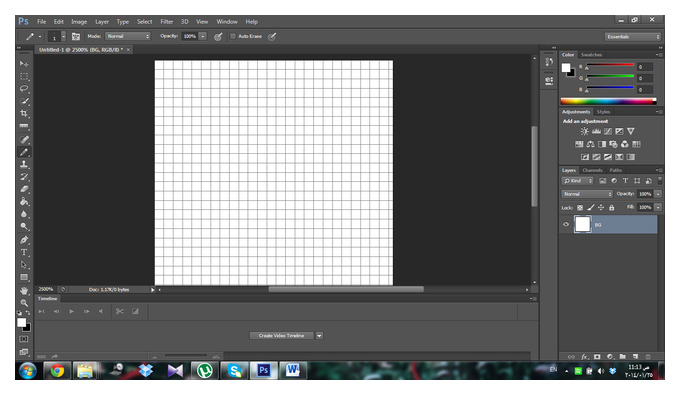This screenshot has width=680, height=395.
Task: Click the red R channel slider
Action: click(x=610, y=65)
